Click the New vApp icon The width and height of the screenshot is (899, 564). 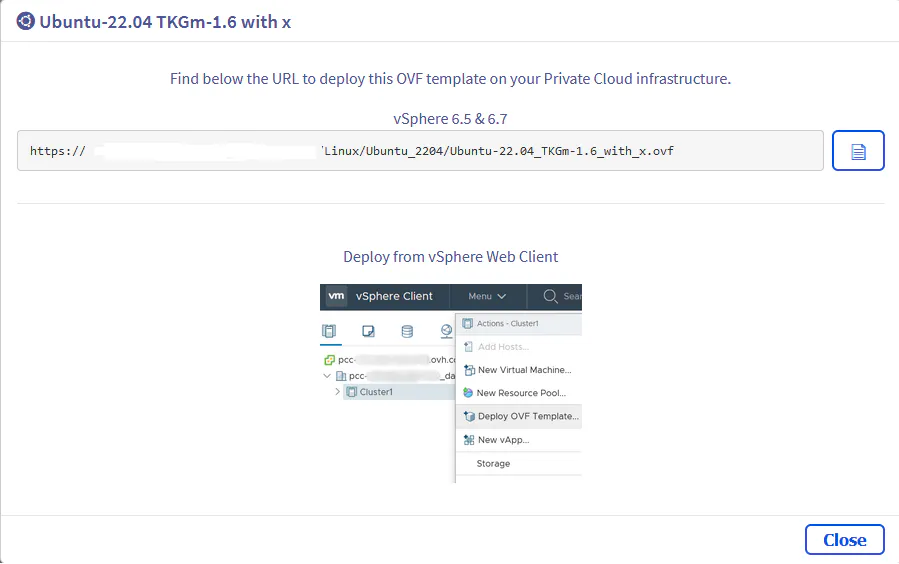468,440
